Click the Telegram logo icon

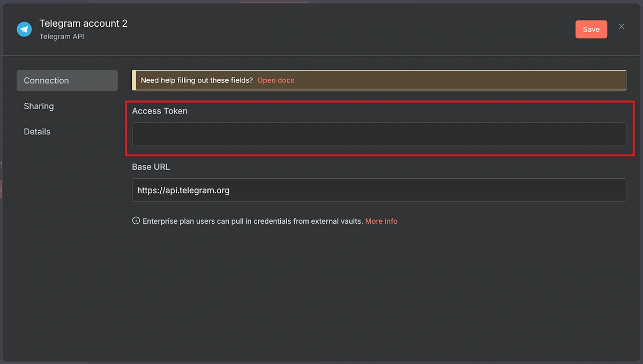coord(24,29)
